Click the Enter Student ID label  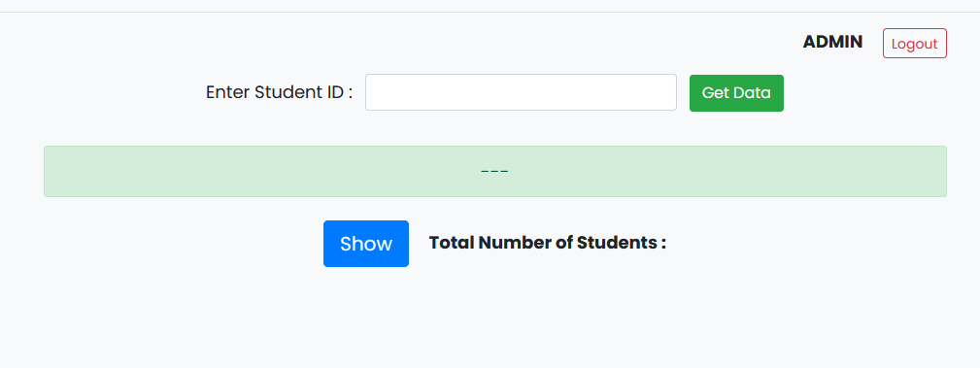(280, 92)
